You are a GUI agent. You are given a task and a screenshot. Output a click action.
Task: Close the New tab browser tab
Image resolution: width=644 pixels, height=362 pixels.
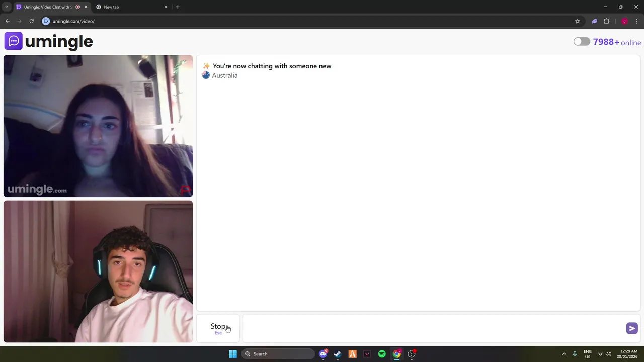pyautogui.click(x=166, y=7)
